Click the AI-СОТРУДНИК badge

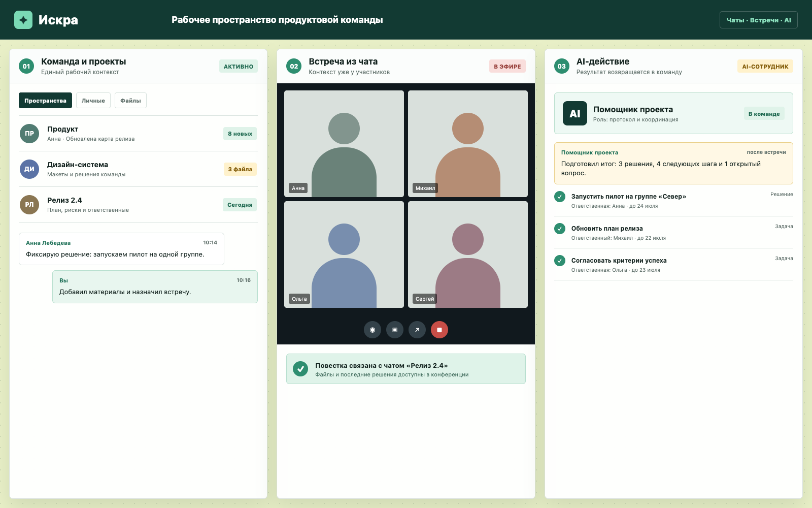click(765, 66)
